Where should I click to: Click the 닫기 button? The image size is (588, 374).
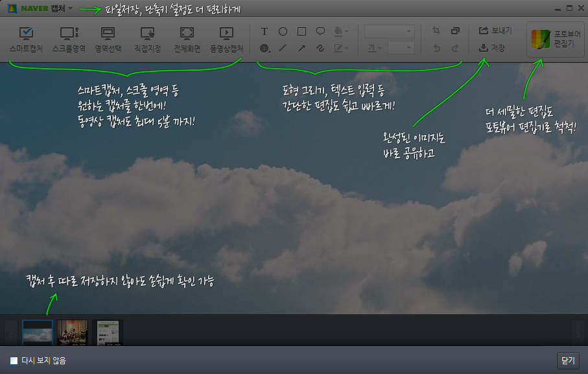click(x=569, y=361)
